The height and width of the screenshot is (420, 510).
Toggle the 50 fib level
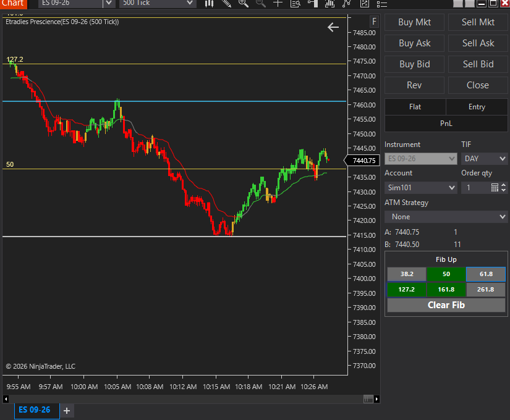446,274
